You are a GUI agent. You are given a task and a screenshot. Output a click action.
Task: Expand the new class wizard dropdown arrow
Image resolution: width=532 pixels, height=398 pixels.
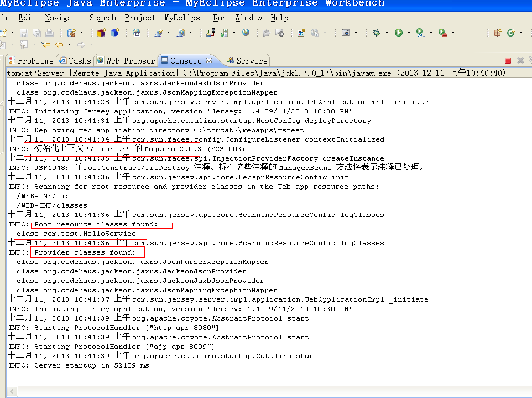click(x=521, y=33)
